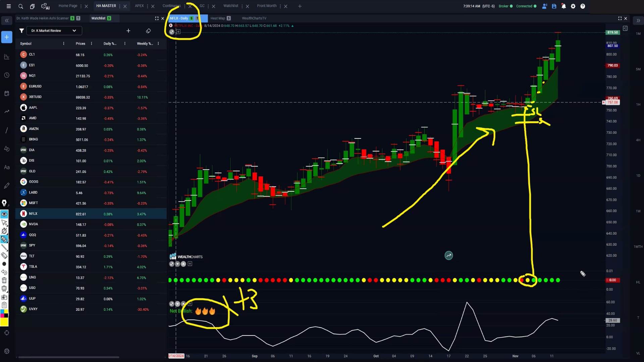This screenshot has width=644, height=362.
Task: Choose the black dot brush size
Action: coord(4,264)
